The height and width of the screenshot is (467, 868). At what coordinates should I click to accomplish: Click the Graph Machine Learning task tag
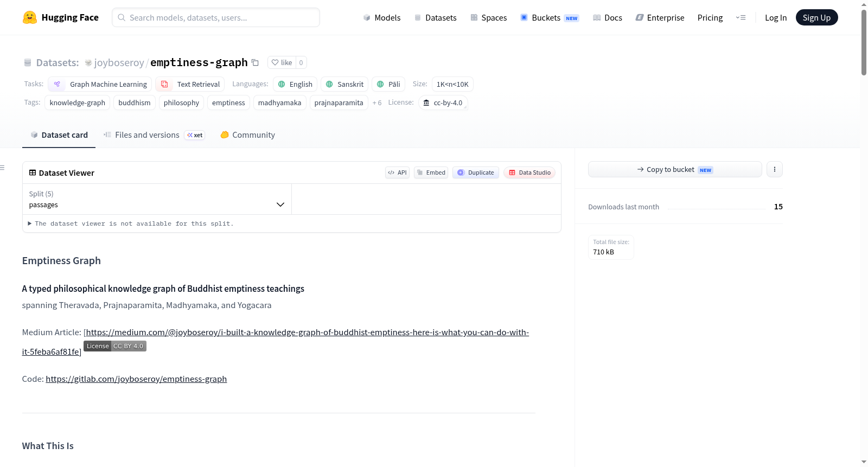click(100, 84)
